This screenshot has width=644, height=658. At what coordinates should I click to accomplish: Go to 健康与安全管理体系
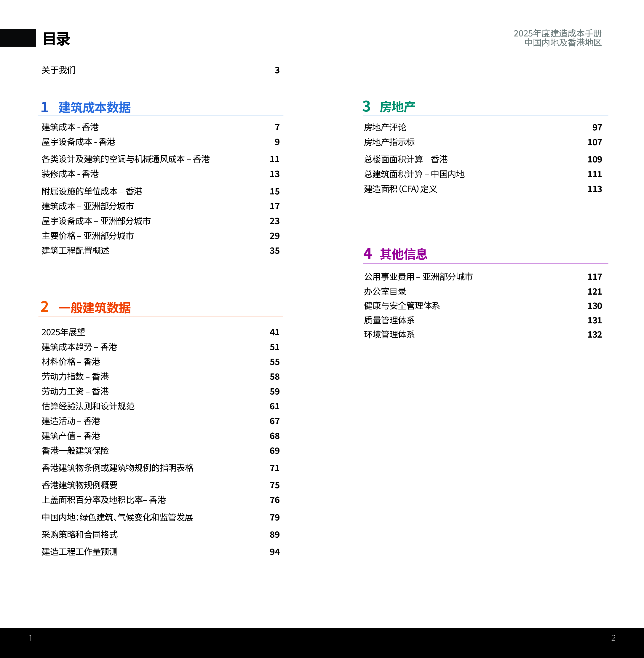[x=402, y=306]
